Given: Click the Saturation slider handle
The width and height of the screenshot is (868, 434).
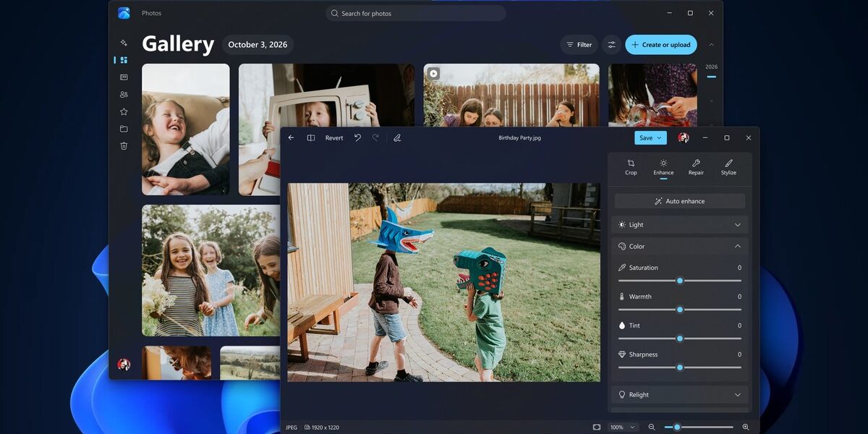Looking at the screenshot, I should [x=680, y=281].
